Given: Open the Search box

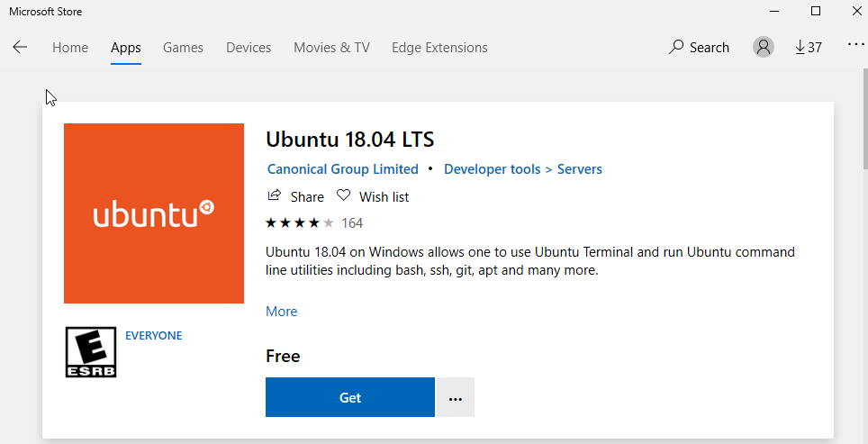Looking at the screenshot, I should tap(699, 48).
